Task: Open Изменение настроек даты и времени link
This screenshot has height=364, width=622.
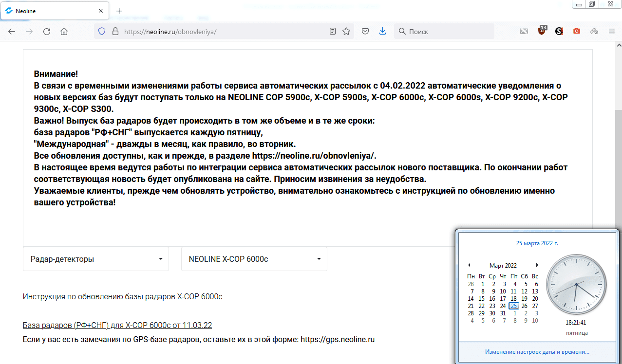Action: [x=537, y=351]
